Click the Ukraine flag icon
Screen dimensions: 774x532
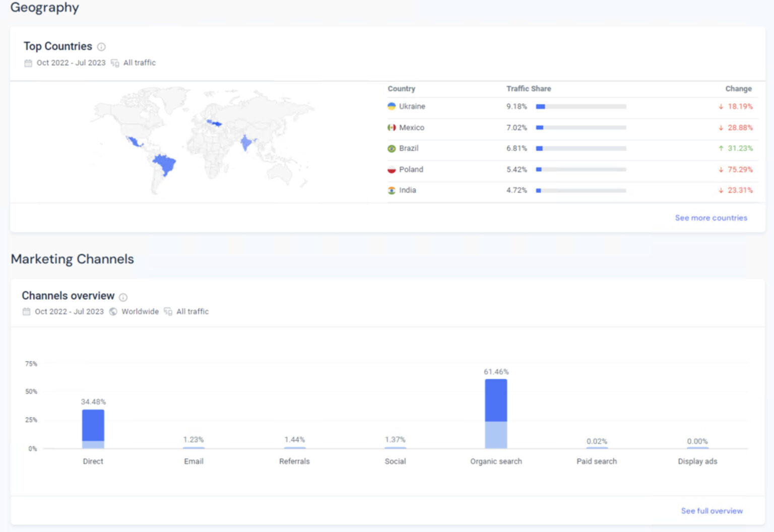(392, 106)
